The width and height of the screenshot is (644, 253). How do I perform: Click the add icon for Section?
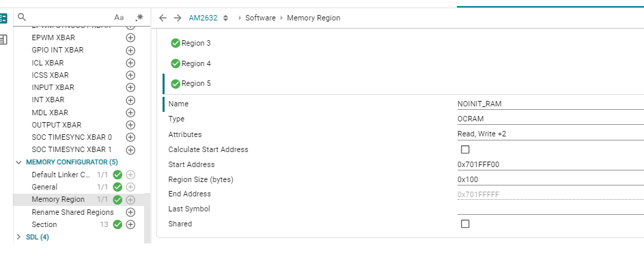point(130,225)
